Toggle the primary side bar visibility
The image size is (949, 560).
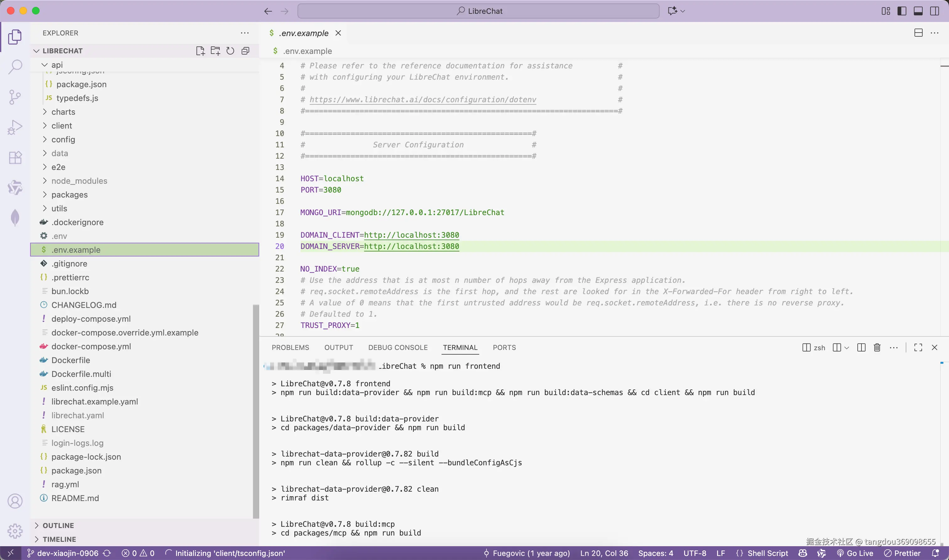click(902, 11)
